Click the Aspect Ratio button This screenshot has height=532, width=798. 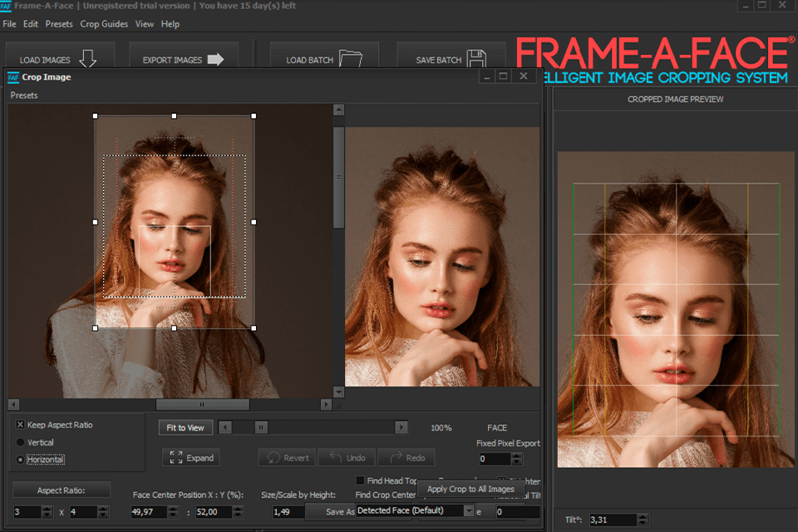(61, 490)
